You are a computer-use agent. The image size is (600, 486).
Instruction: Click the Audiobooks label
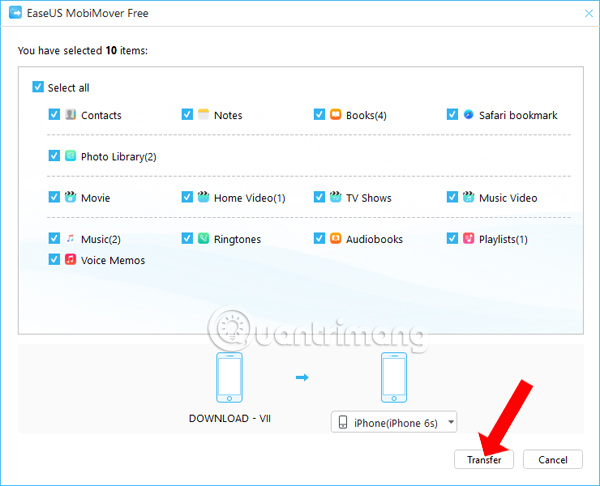click(x=374, y=240)
